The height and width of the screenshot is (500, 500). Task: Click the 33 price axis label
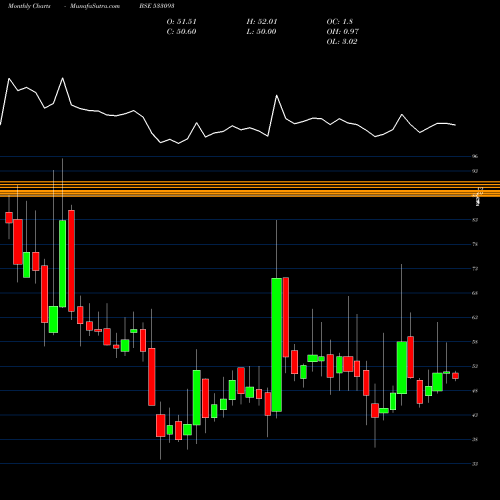coord(475,464)
